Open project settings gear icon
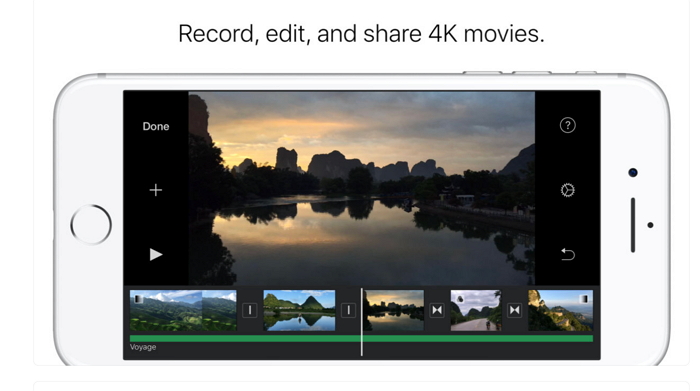Screen dimensions: 700x391 coord(567,190)
